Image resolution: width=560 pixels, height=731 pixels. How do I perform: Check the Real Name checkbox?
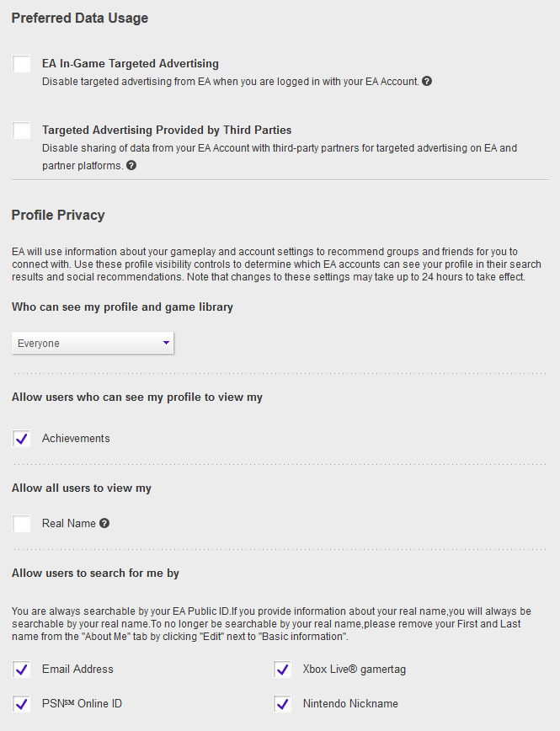(x=22, y=524)
